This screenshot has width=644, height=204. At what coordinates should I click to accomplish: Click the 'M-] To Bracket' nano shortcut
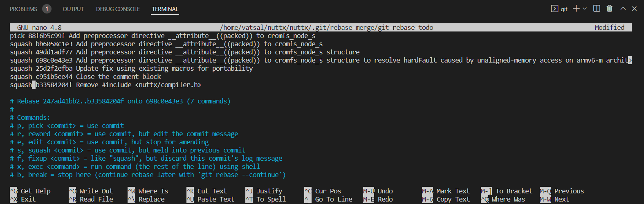(x=507, y=191)
